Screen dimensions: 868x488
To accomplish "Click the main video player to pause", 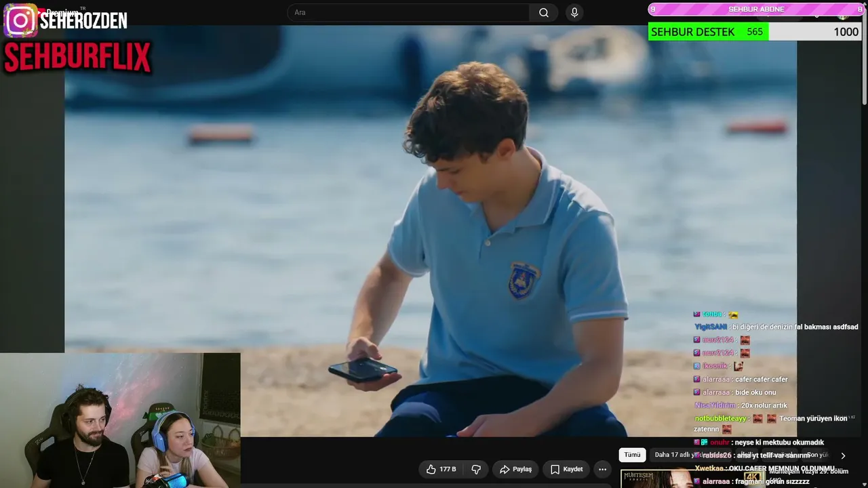I will 431,231.
